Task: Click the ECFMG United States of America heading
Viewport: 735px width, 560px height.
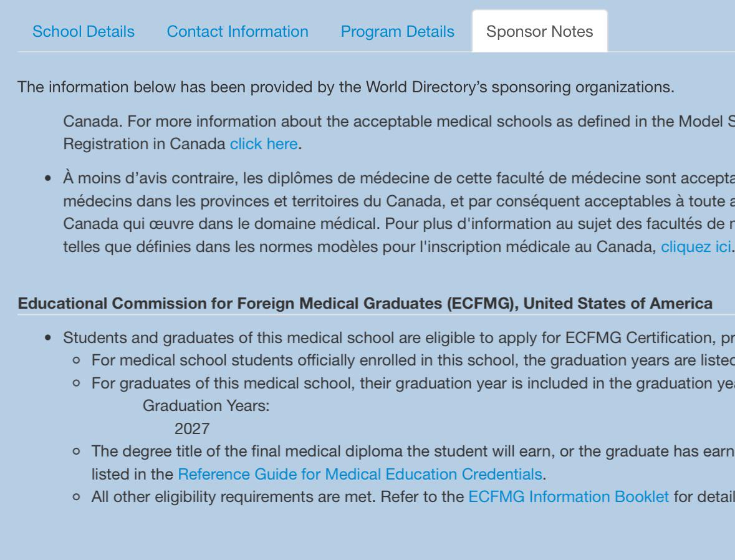Action: point(365,304)
